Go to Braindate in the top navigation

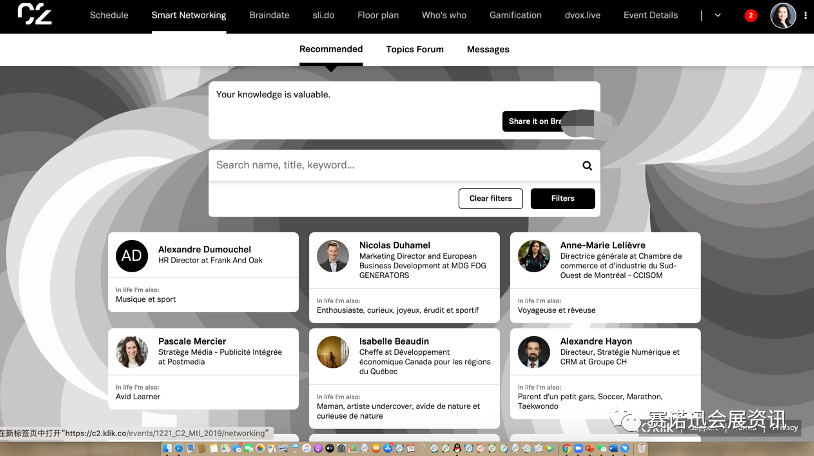[x=269, y=15]
